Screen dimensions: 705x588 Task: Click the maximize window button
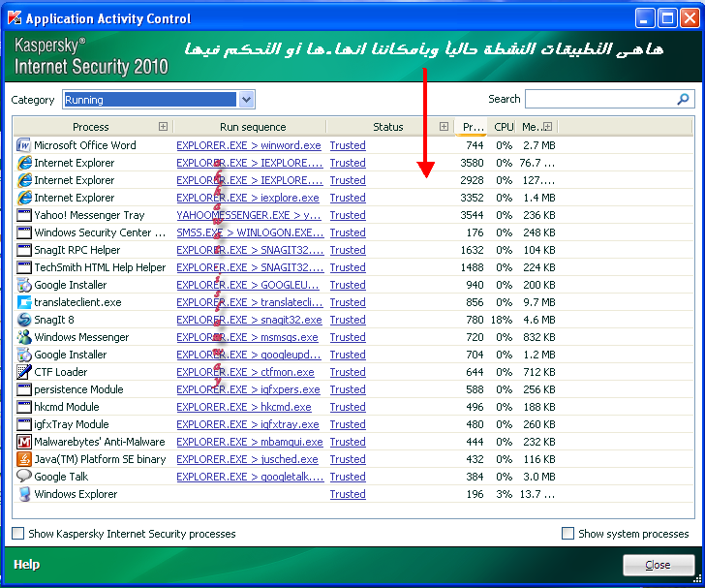point(667,18)
